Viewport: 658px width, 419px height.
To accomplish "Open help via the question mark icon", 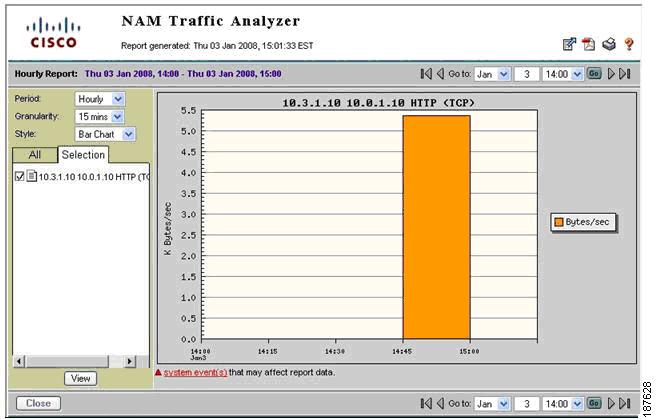I will point(629,44).
